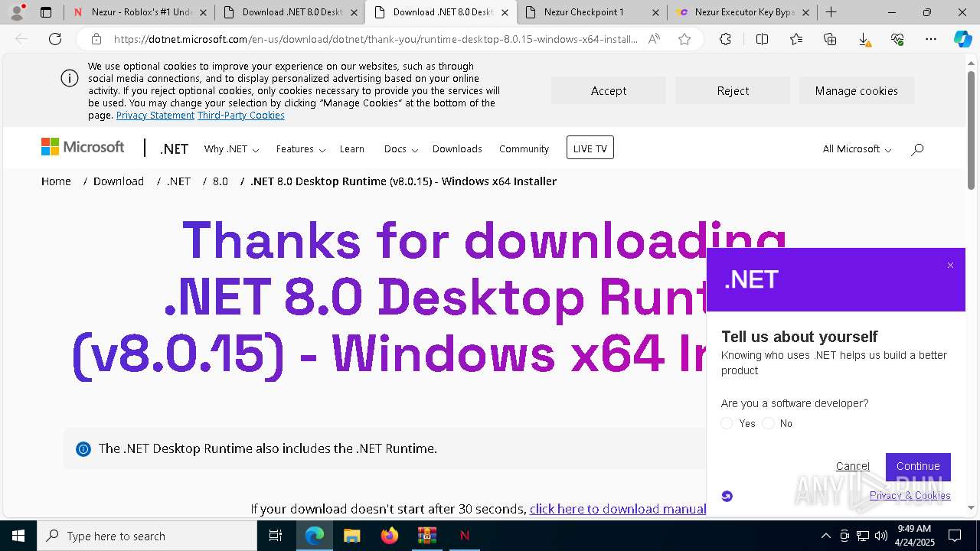Select No for software developer question
980x551 pixels.
point(768,423)
